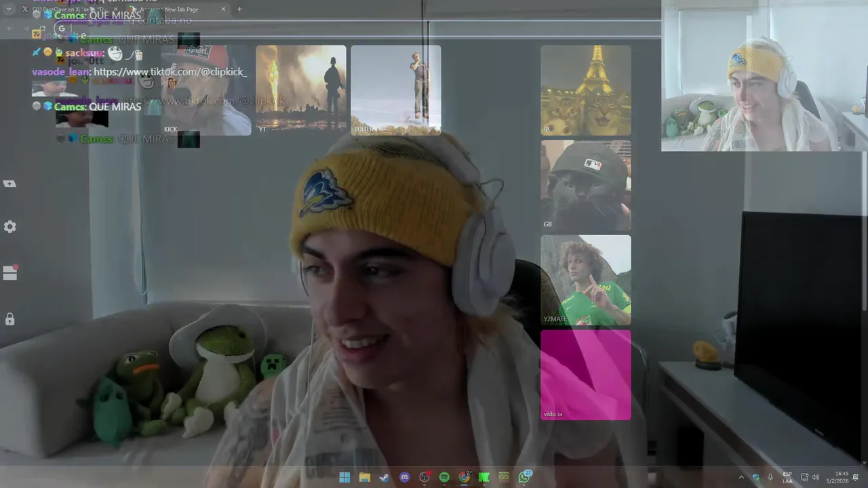Close the X browser tab
This screenshot has height=488, width=868.
pyautogui.click(x=115, y=9)
